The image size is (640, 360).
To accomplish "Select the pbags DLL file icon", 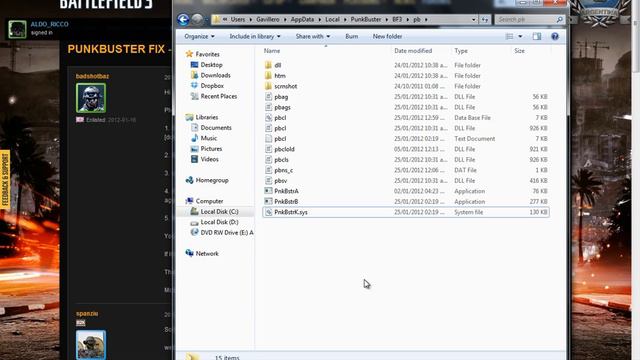I will 268,107.
